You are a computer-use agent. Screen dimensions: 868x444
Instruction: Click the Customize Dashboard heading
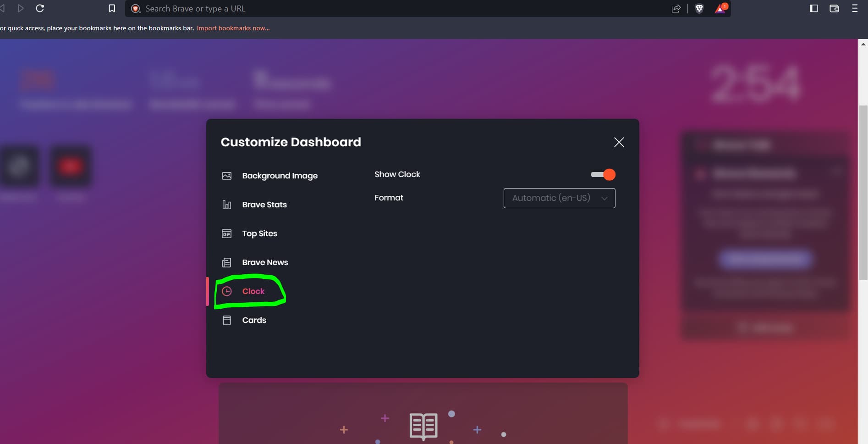coord(291,142)
